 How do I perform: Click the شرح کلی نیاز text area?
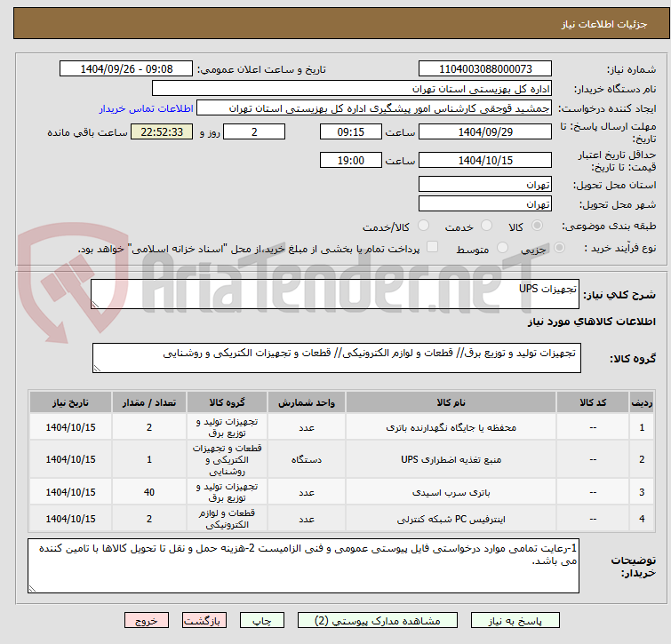coord(335,294)
